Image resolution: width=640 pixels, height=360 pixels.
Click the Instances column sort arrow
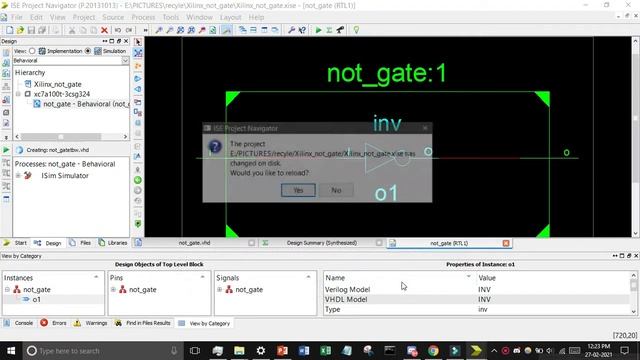tap(96, 277)
